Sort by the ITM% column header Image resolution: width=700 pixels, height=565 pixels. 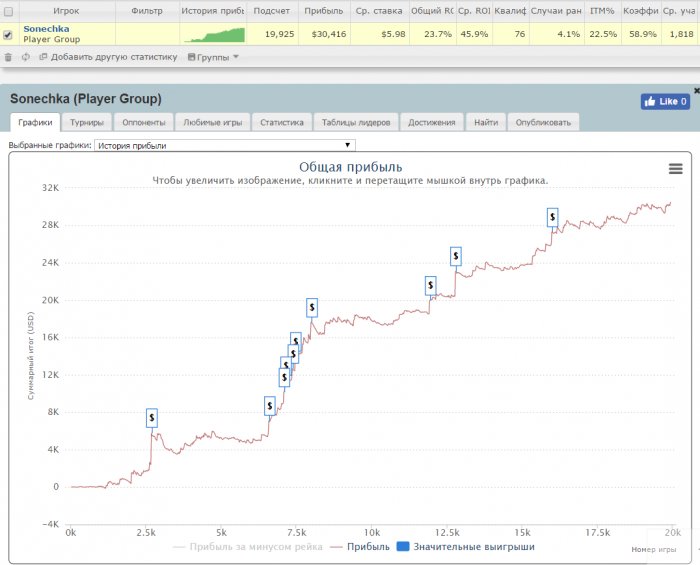tap(602, 11)
